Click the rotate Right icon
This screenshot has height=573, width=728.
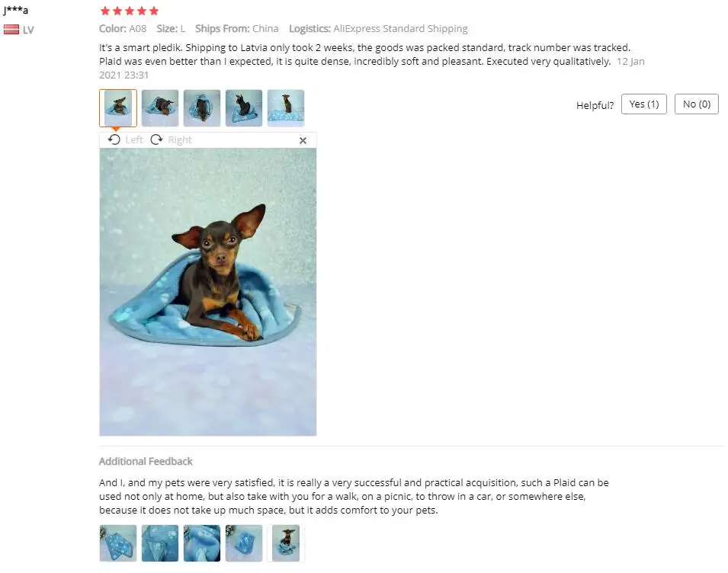click(x=156, y=139)
